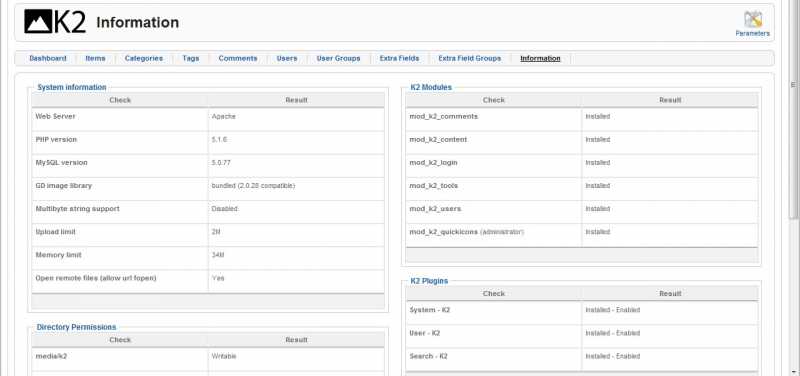Open the Tags tab

pyautogui.click(x=191, y=58)
